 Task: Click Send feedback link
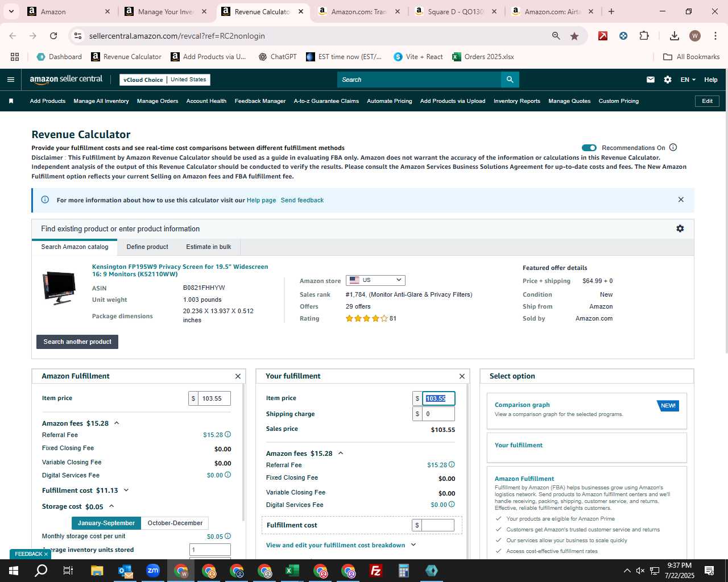(x=302, y=200)
